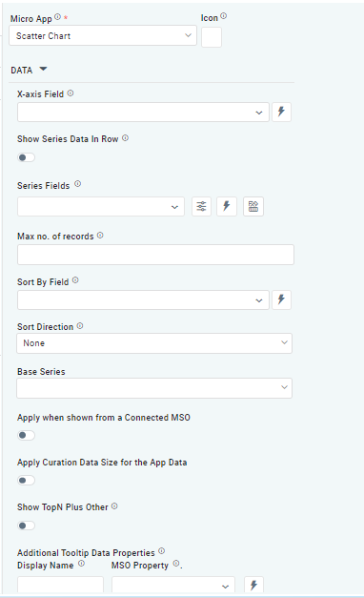364x598 pixels.
Task: Click info icon next to Sort By Field
Action: pyautogui.click(x=75, y=280)
